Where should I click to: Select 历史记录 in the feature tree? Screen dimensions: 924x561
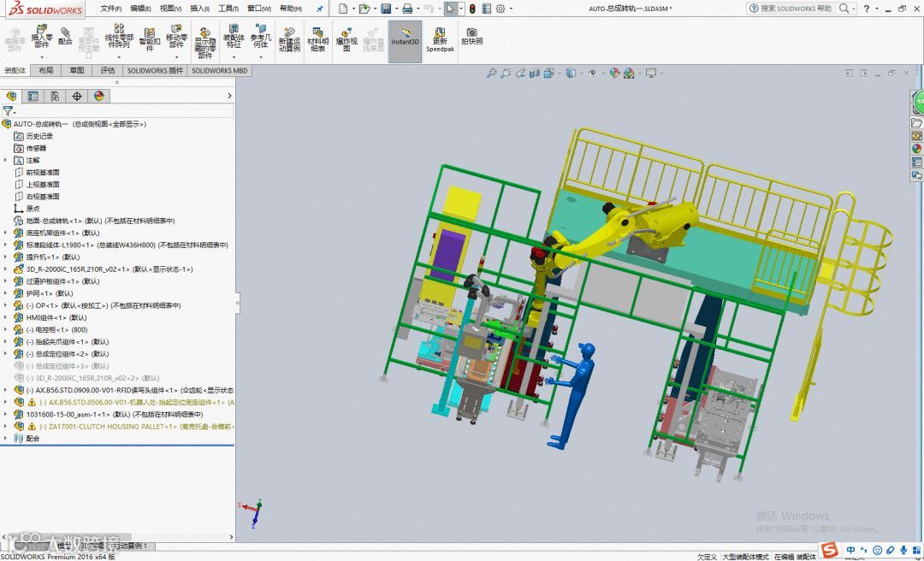coord(39,136)
